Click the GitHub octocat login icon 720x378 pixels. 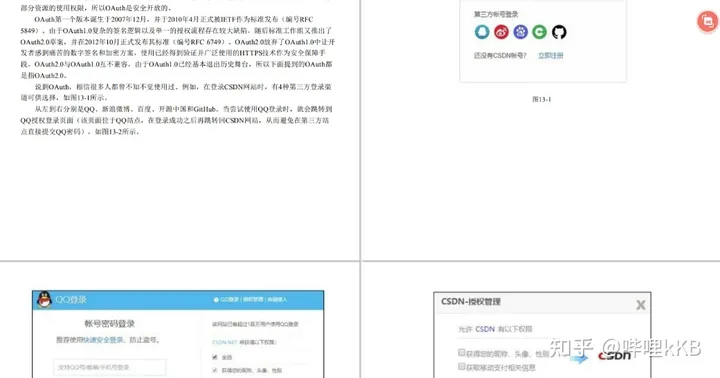pyautogui.click(x=559, y=32)
